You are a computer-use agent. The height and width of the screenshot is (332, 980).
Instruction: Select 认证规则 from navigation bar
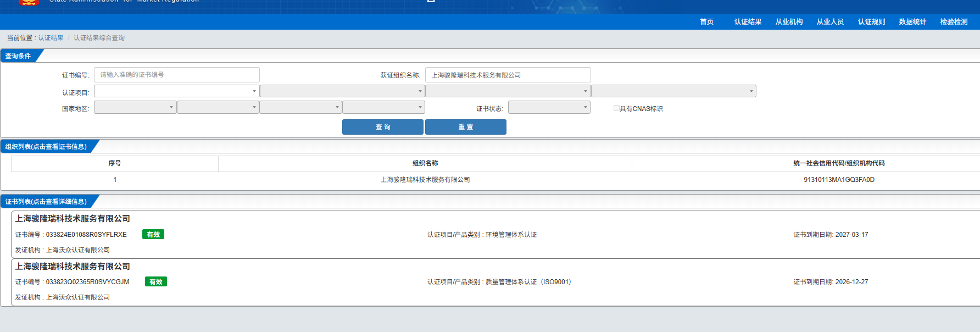click(871, 22)
